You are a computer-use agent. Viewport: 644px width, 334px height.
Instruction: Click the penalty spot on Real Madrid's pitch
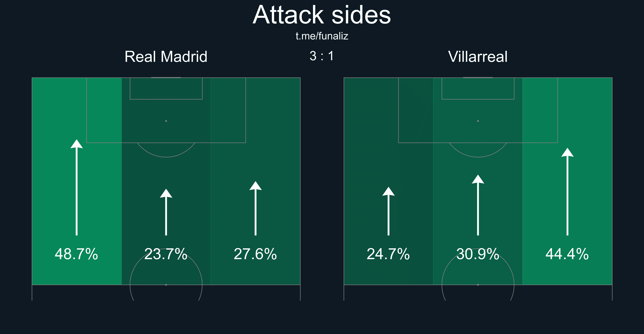point(166,121)
